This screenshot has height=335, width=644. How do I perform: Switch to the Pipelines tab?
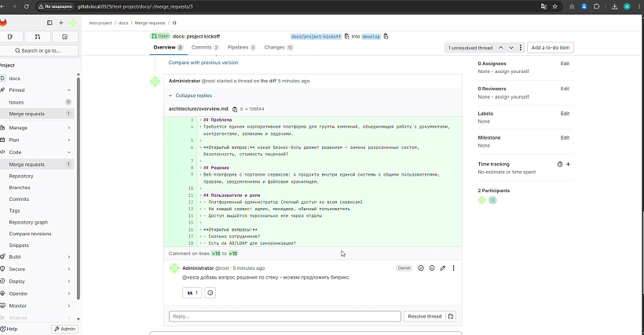pos(242,48)
